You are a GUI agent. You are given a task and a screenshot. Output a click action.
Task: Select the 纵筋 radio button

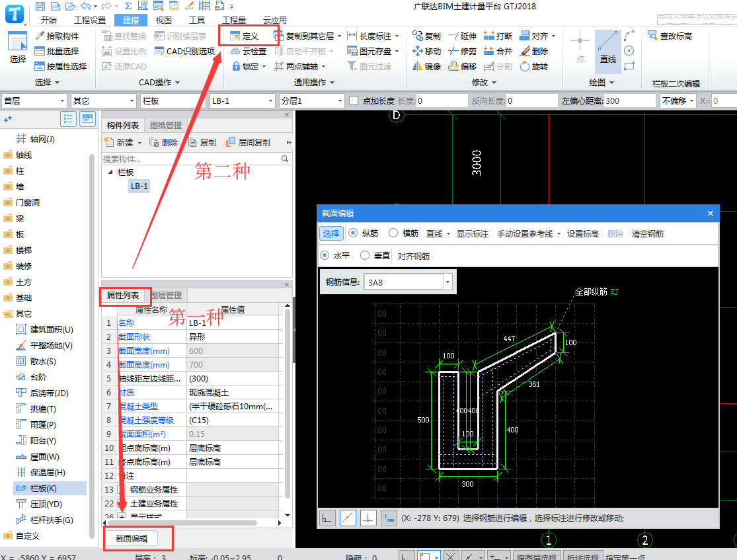tap(353, 233)
